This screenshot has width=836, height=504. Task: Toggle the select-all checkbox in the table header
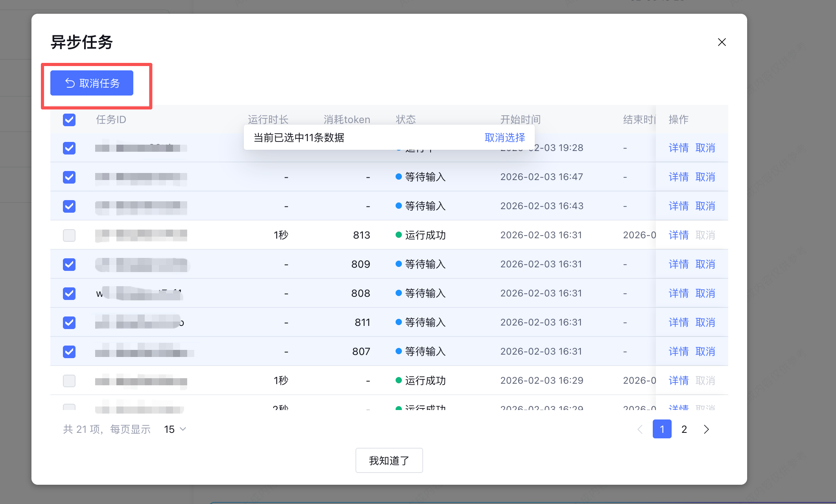[x=69, y=120]
